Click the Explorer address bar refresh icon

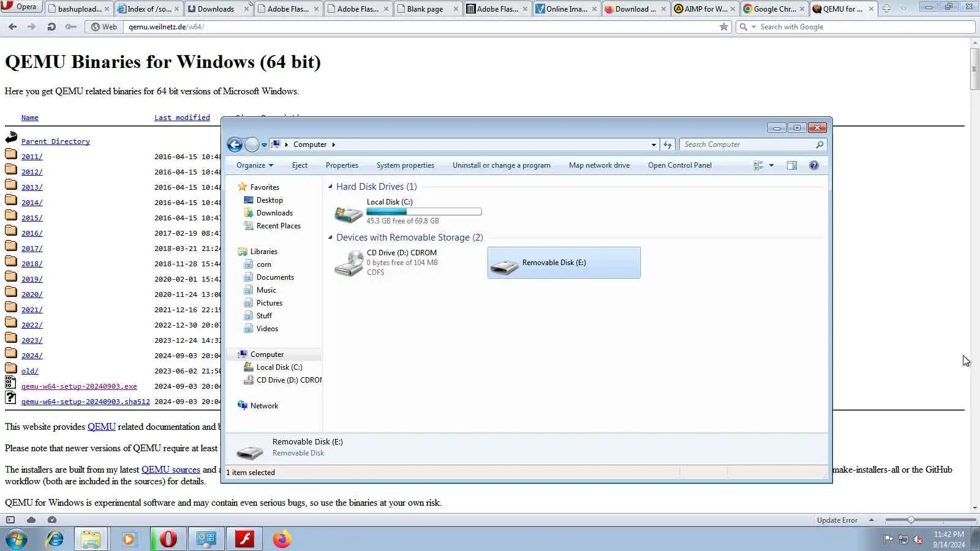tap(668, 144)
